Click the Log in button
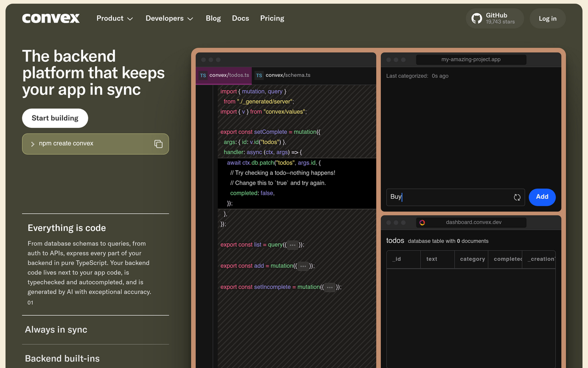Viewport: 588px width, 368px height. (547, 18)
